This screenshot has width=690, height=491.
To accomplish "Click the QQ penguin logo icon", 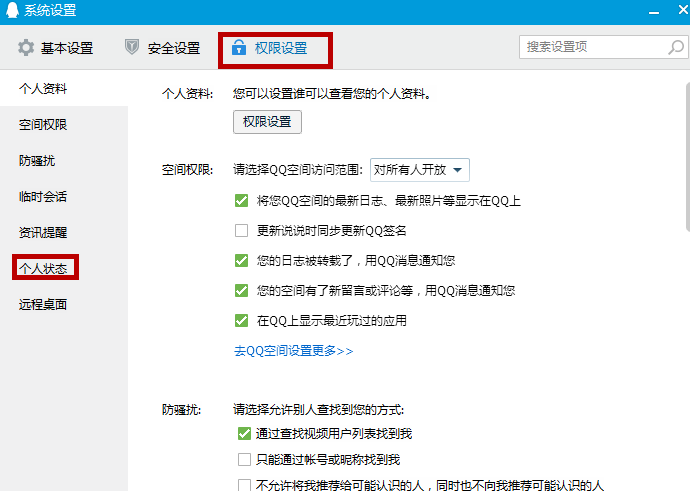I will [x=12, y=10].
